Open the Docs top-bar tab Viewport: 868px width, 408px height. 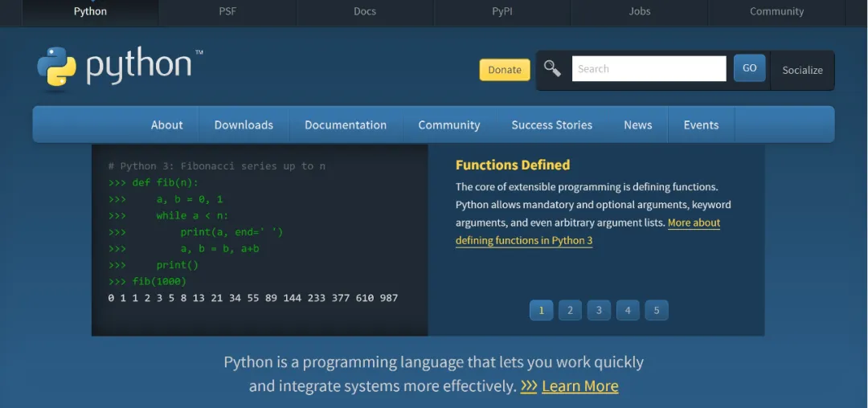[365, 11]
